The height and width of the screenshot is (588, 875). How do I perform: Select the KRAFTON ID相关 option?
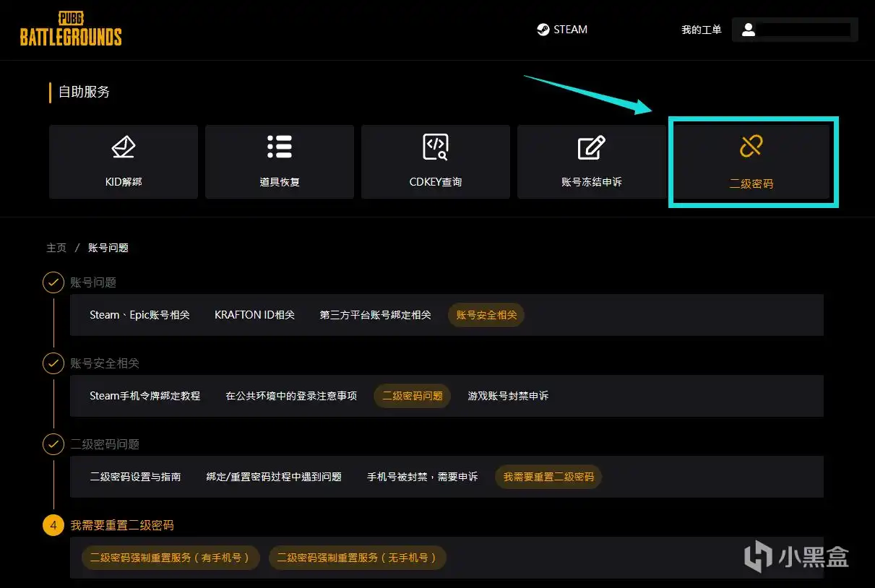pyautogui.click(x=254, y=315)
